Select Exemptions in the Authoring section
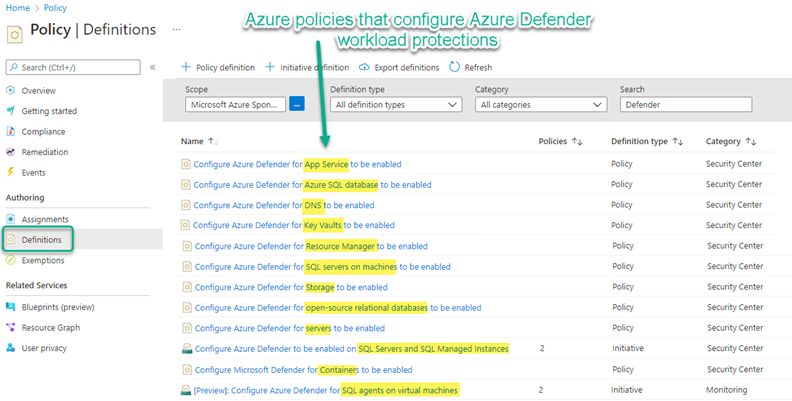The width and height of the screenshot is (792, 401). click(x=44, y=260)
